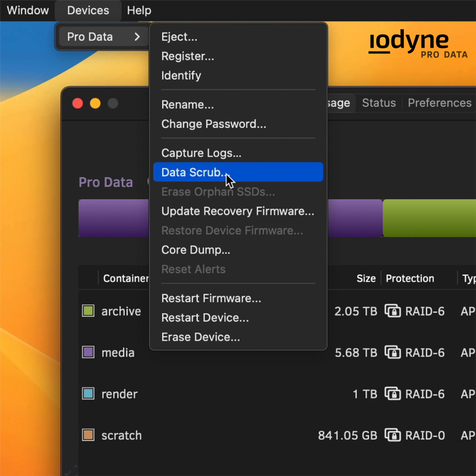Sort by the Size column header
476x476 pixels.
366,278
